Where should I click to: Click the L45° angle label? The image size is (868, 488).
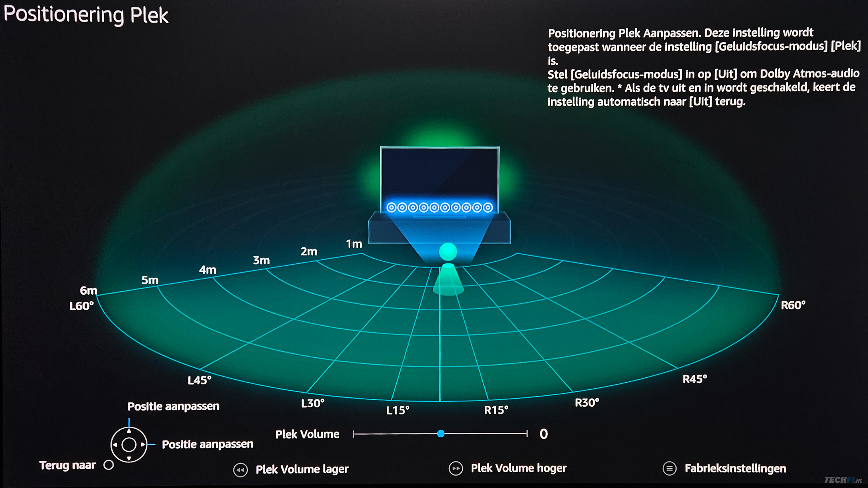pyautogui.click(x=199, y=380)
